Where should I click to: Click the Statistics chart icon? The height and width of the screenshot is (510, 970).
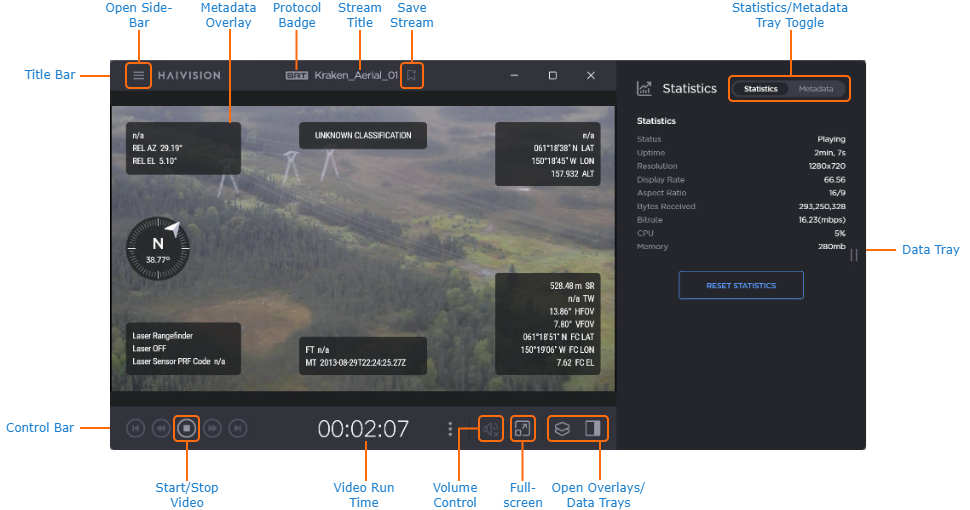point(645,89)
